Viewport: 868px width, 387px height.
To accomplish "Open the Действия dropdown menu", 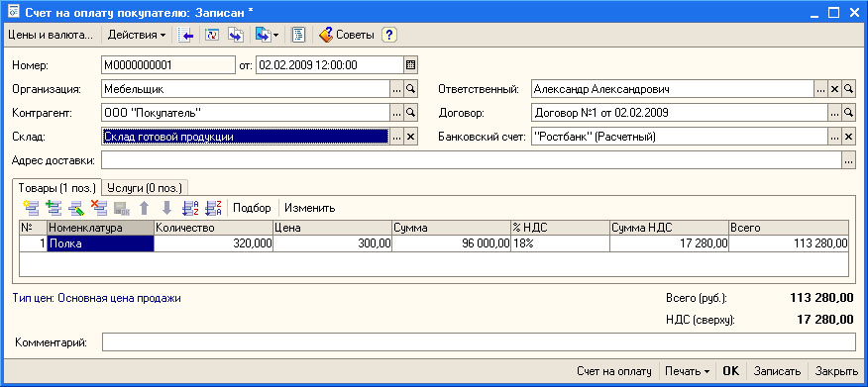I will 137,35.
